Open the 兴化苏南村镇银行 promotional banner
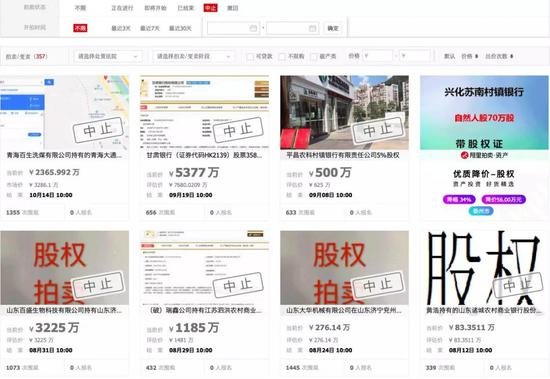Viewport: 550px width, 379px height. coord(484,112)
